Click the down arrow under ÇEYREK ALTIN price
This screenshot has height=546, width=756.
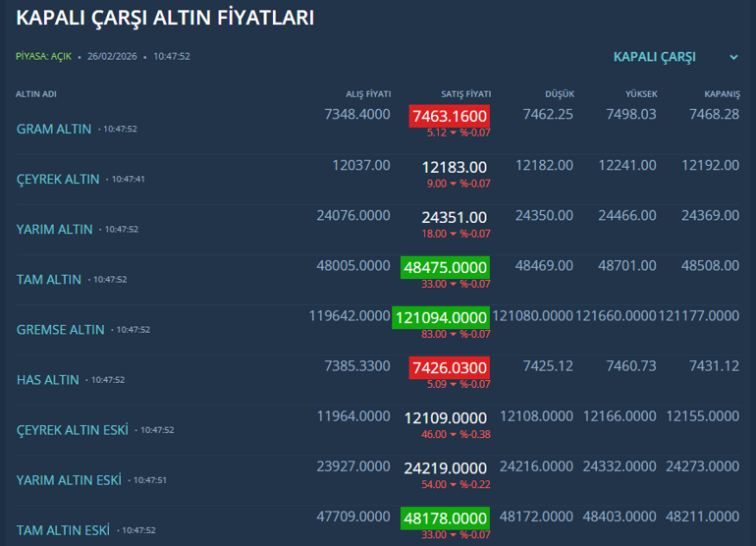coord(454,184)
